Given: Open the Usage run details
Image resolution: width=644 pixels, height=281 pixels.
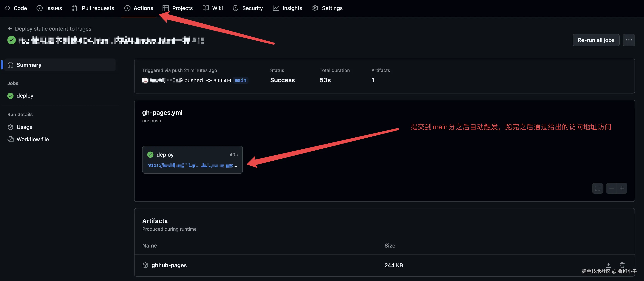Looking at the screenshot, I should 24,127.
